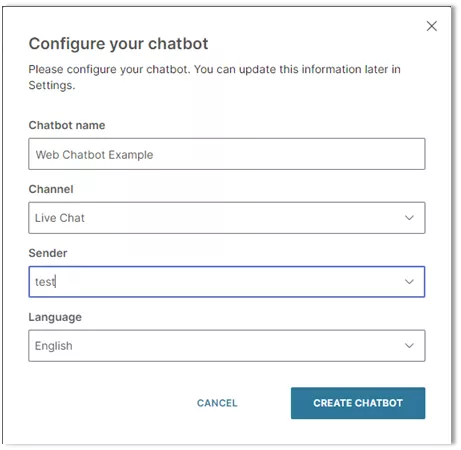Click the English value in Language field
Image resolution: width=461 pixels, height=450 pixels.
click(54, 346)
